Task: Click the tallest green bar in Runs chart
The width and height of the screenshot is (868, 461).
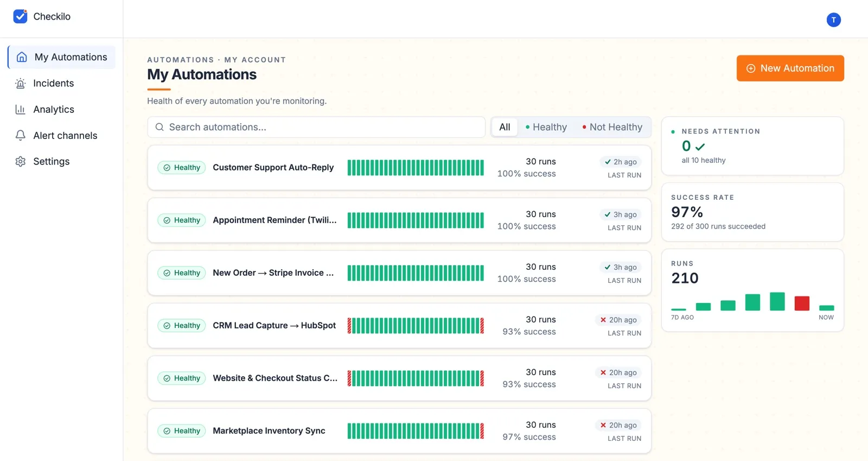Action: click(x=777, y=301)
